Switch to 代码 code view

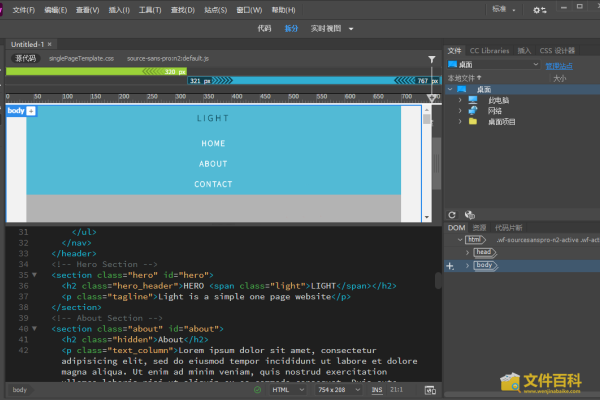pyautogui.click(x=263, y=29)
